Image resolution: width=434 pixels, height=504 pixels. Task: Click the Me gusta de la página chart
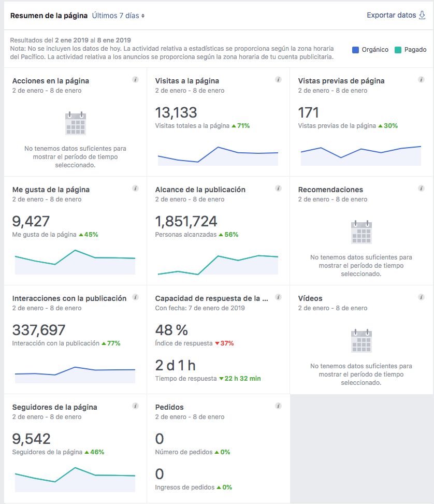(x=75, y=262)
